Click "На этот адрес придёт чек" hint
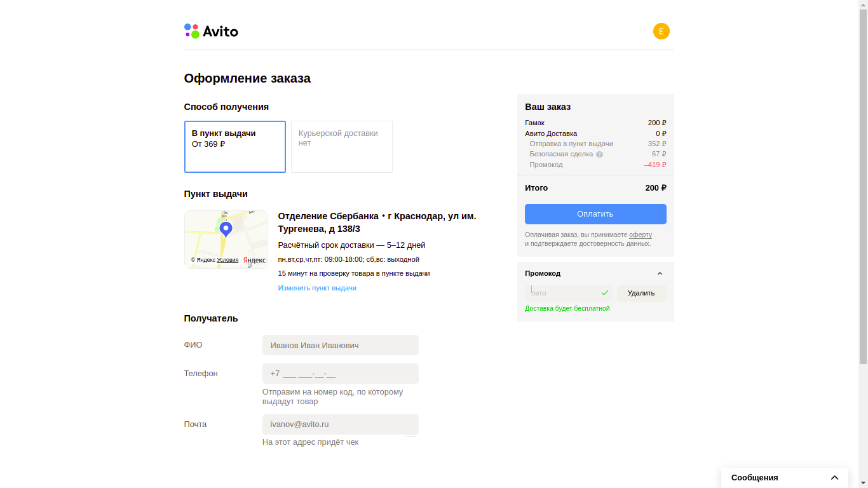Screen dimensions: 868x488 (x=310, y=442)
